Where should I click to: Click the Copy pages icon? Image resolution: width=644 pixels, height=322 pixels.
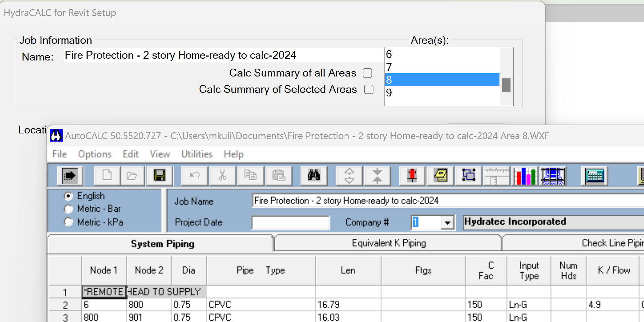(x=250, y=175)
